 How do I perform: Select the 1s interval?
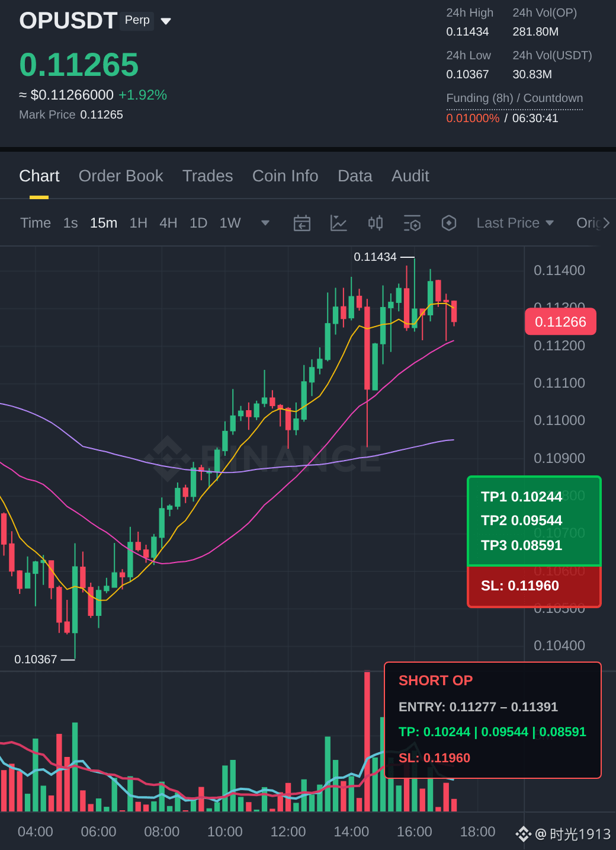70,223
